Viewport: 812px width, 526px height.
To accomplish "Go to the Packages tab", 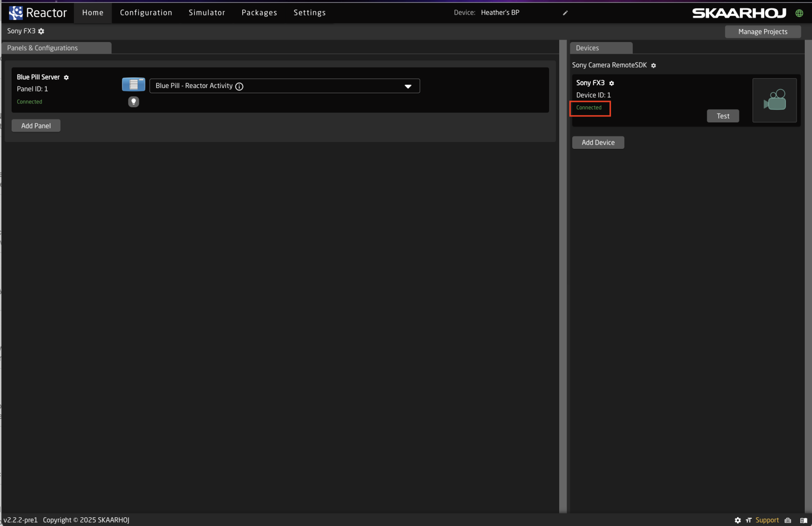I will [x=260, y=13].
